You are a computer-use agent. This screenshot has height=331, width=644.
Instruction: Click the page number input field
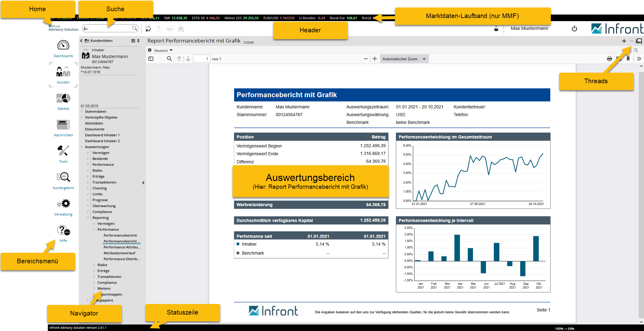(x=202, y=59)
